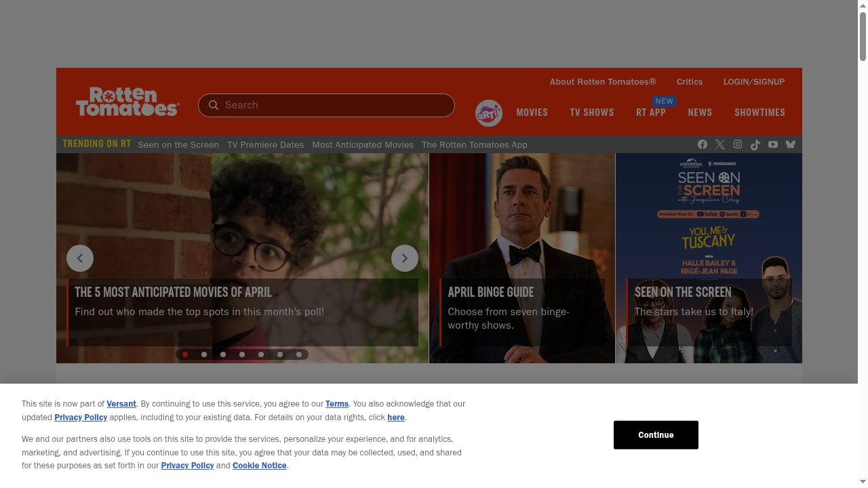Click the Bluesky butterfly social icon
The height and width of the screenshot is (488, 868).
pyautogui.click(x=791, y=144)
